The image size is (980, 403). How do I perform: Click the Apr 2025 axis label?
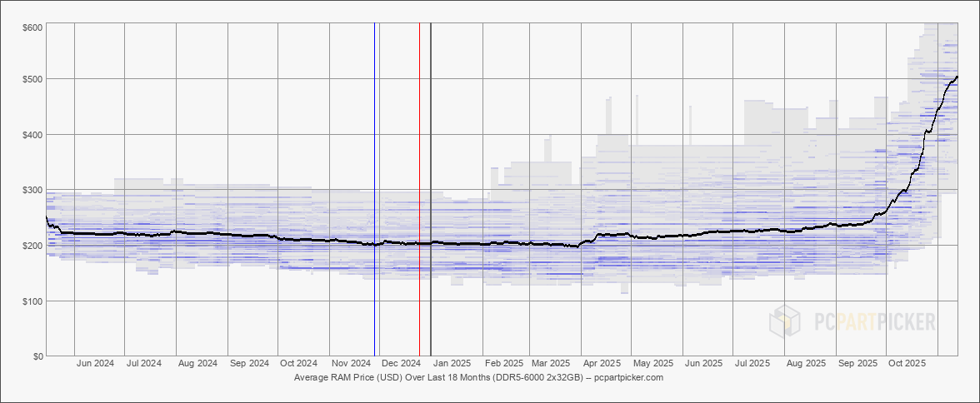(602, 363)
